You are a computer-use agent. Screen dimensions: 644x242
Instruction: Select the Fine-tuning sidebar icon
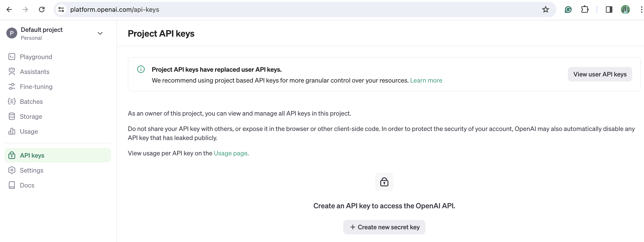tap(12, 87)
